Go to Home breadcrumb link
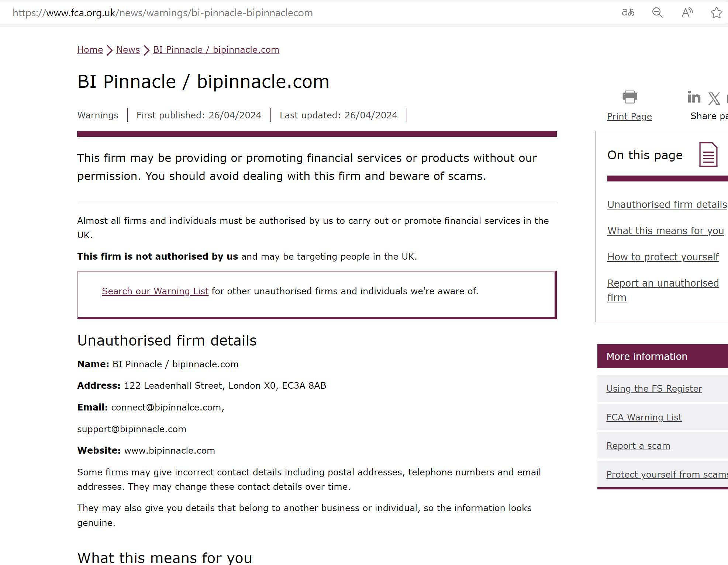Viewport: 728px width, 565px height. click(90, 50)
